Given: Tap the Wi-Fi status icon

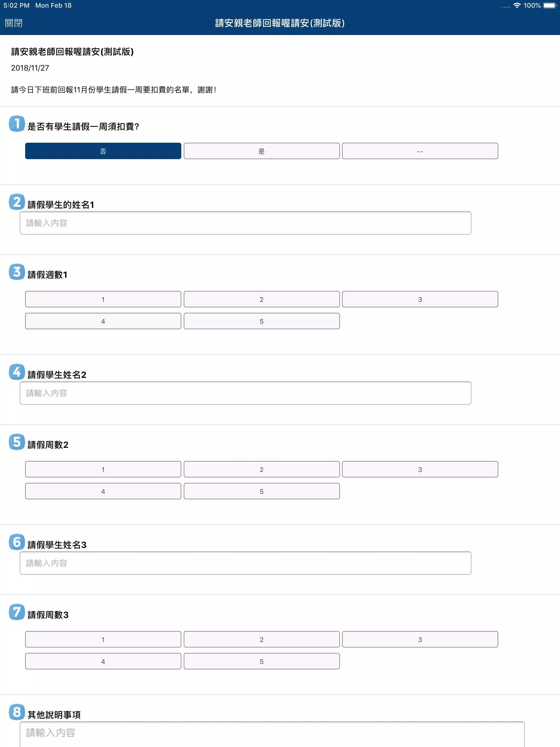Looking at the screenshot, I should pyautogui.click(x=517, y=5).
